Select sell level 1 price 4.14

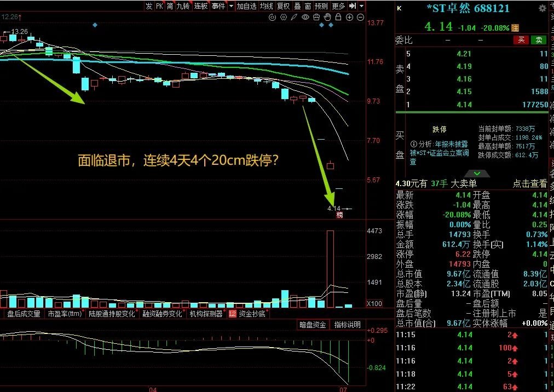[x=464, y=105]
